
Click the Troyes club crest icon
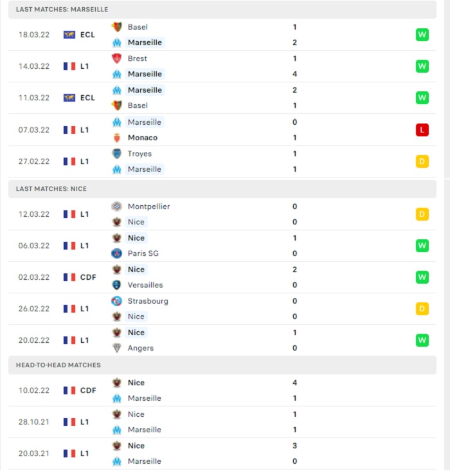pyautogui.click(x=117, y=154)
